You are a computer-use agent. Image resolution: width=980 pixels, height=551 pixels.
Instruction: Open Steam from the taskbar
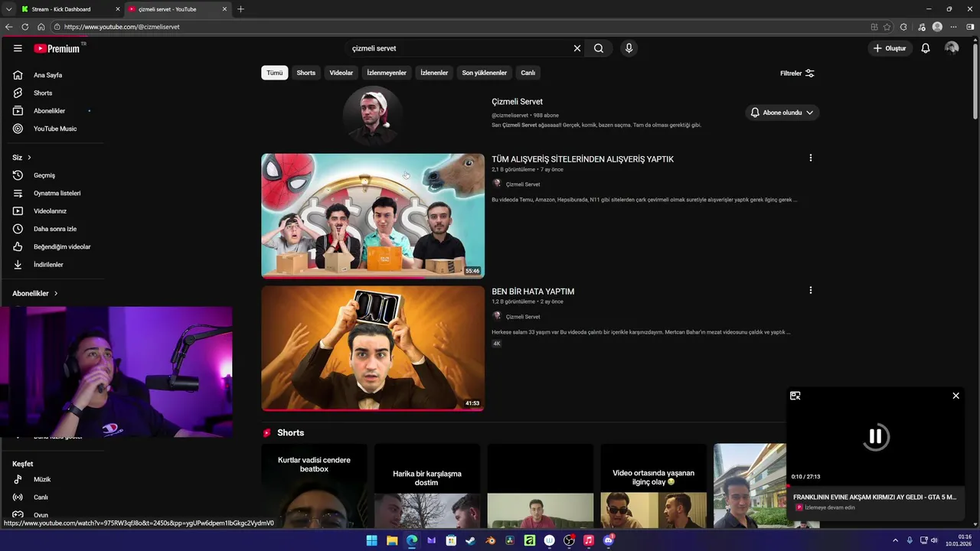471,540
